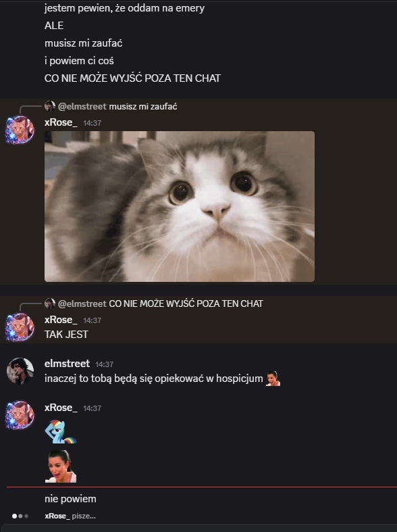Click @elmstreet mention above TAK JEST

click(82, 304)
